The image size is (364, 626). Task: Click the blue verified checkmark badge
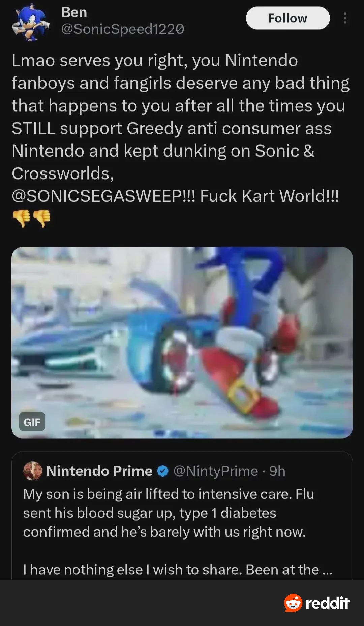tap(163, 471)
